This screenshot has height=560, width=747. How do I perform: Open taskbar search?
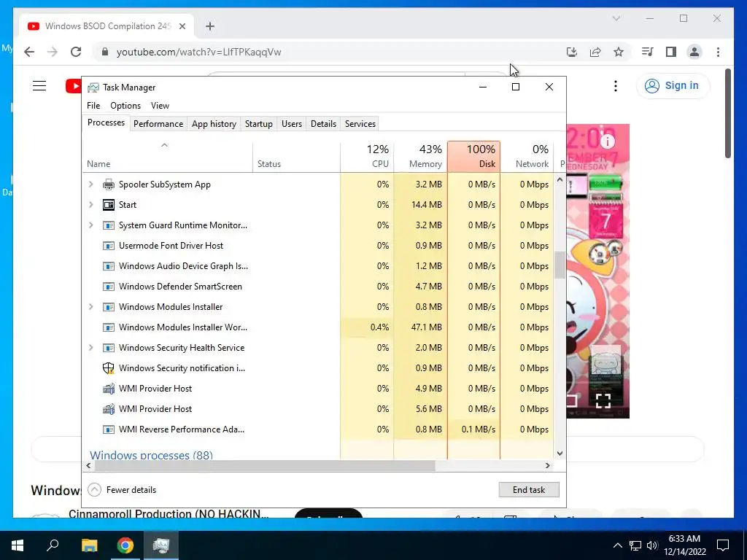53,545
